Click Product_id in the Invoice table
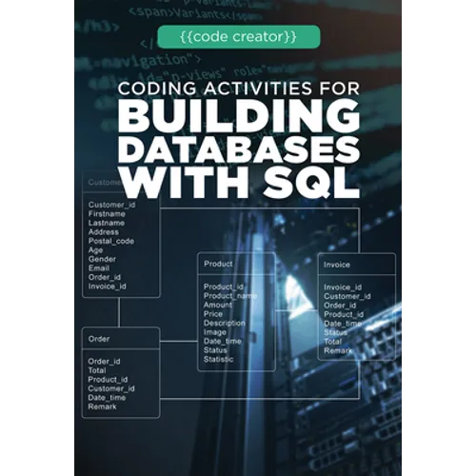Viewport: 476px width, 476px height. [x=344, y=314]
